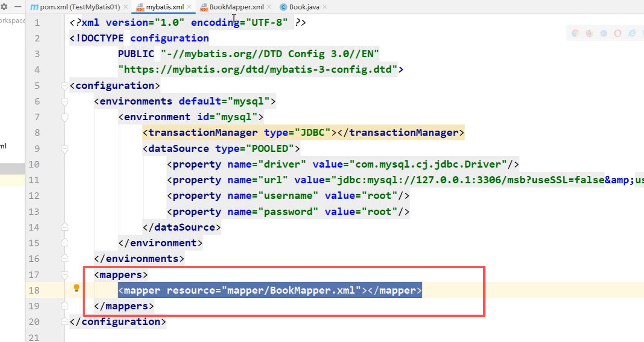Screen dimensions: 644x342
Task: Collapse the environment id="mysql" block at line 7
Action: [x=65, y=117]
